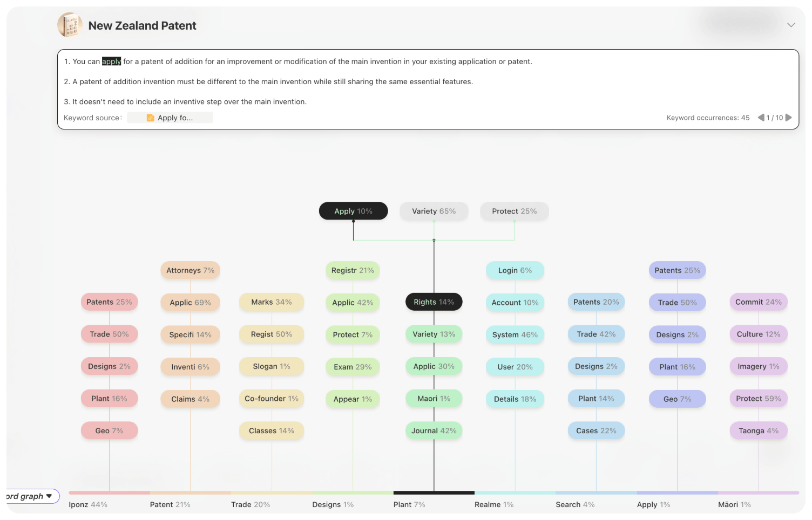Switch to the Iponz 44% topic
The width and height of the screenshot is (812, 520).
point(88,504)
